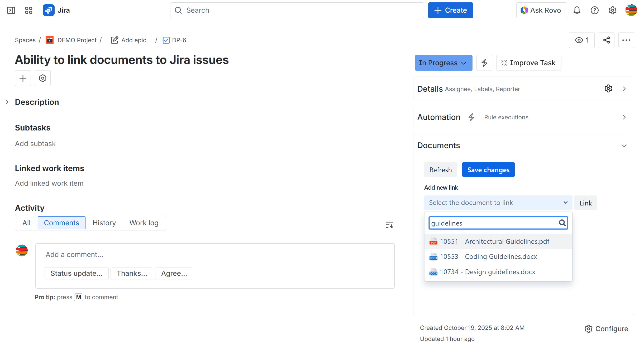The height and width of the screenshot is (356, 644).
Task: Click the help question mark icon
Action: (594, 10)
